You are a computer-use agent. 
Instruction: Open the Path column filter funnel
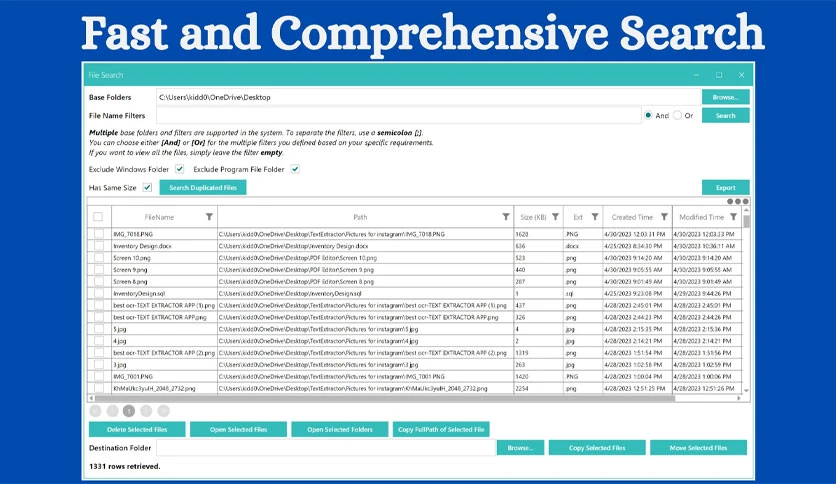[506, 217]
